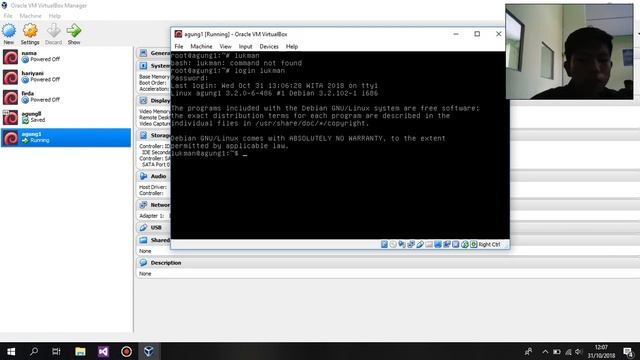Viewport: 640px width, 360px height.
Task: Select the firda virtual machine
Action: (x=66, y=97)
